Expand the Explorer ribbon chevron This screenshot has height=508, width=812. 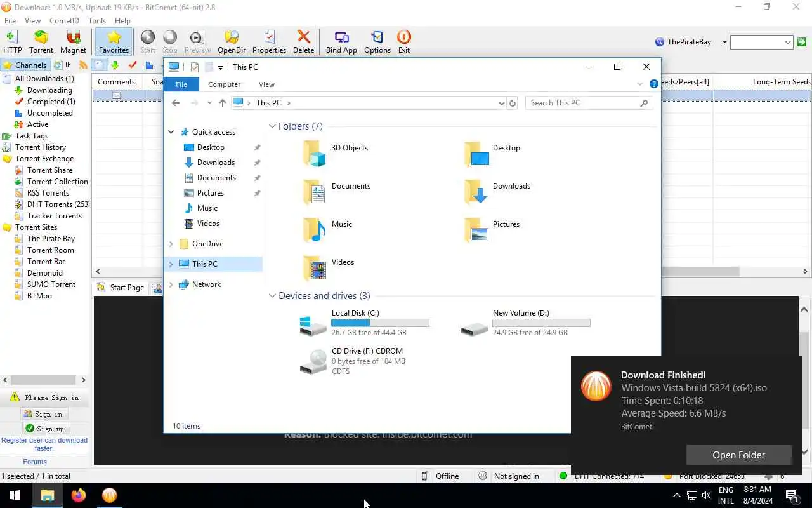point(639,84)
